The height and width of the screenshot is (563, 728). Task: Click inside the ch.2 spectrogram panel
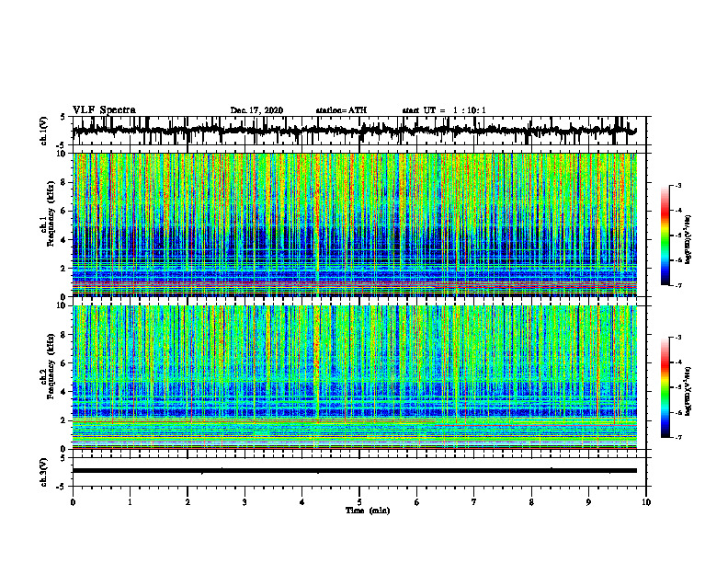pos(354,377)
